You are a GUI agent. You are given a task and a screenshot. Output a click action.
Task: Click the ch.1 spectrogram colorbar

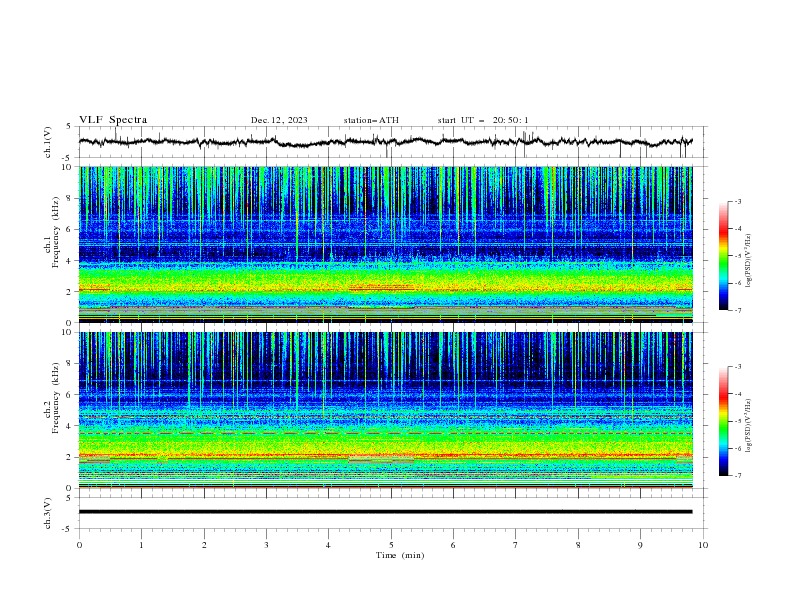point(723,255)
